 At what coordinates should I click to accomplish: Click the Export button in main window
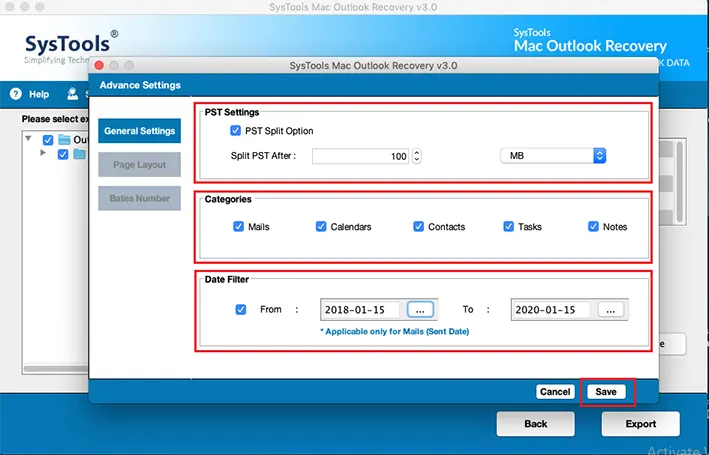tap(641, 424)
